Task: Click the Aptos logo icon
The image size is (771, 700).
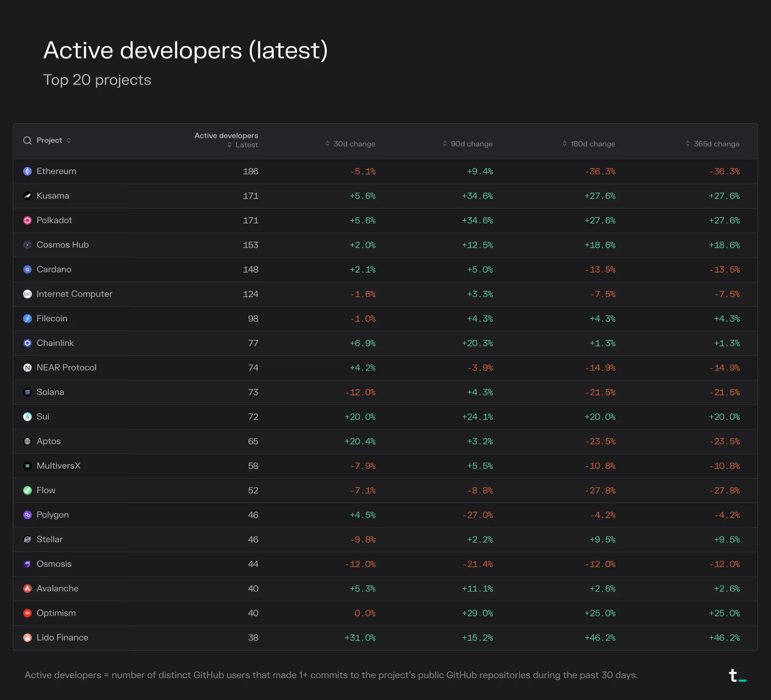Action: (27, 442)
